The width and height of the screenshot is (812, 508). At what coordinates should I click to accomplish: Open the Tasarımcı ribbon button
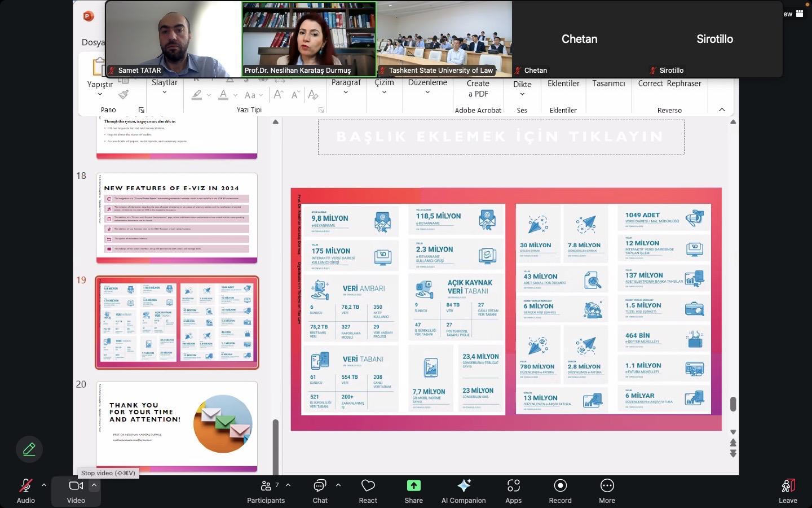pos(608,84)
